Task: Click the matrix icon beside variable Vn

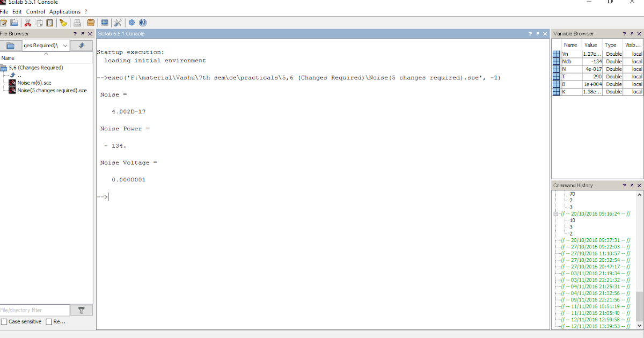Action: point(556,54)
